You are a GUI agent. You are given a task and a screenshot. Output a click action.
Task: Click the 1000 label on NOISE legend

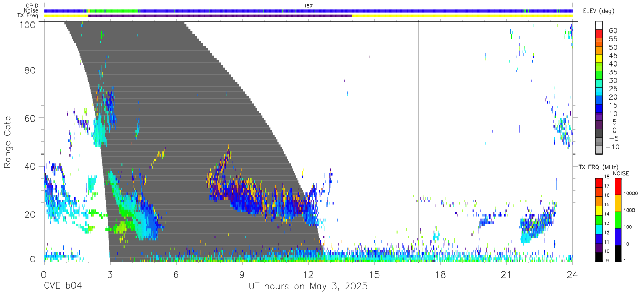(x=628, y=210)
